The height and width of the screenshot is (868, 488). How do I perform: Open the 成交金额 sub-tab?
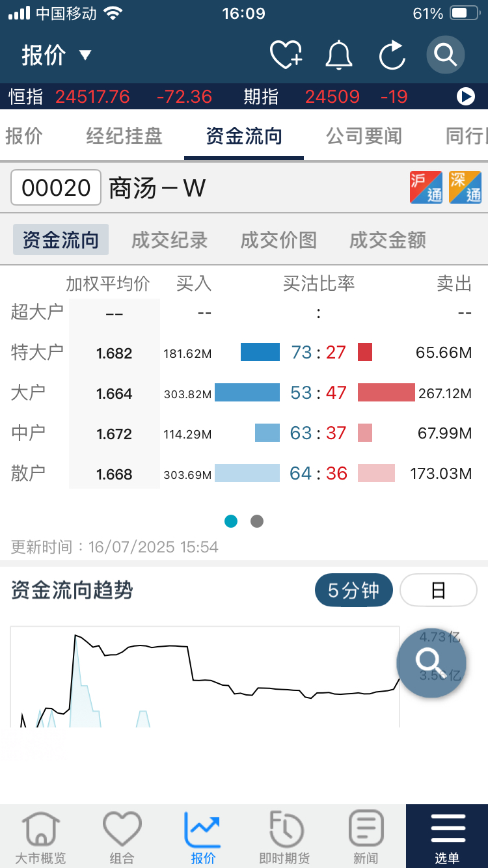click(388, 240)
